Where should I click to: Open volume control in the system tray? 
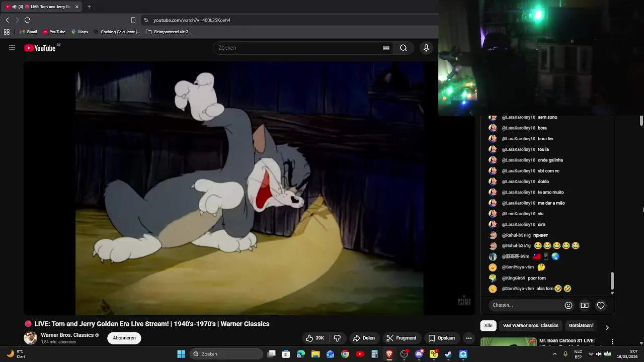[598, 354]
